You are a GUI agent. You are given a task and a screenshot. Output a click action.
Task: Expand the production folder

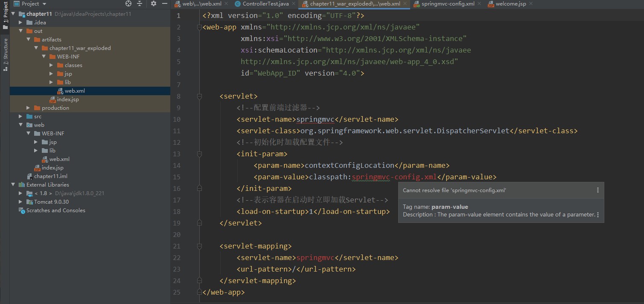click(29, 108)
